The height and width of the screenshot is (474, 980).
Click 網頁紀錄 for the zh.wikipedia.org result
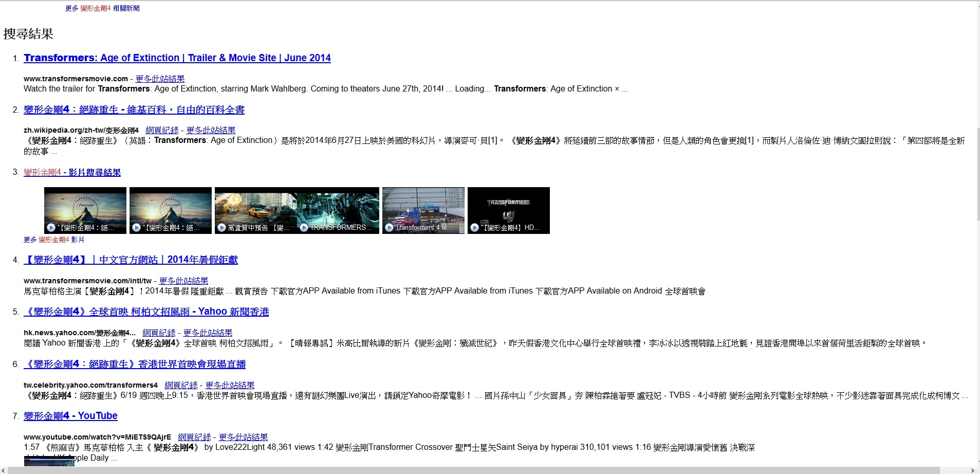tap(162, 131)
